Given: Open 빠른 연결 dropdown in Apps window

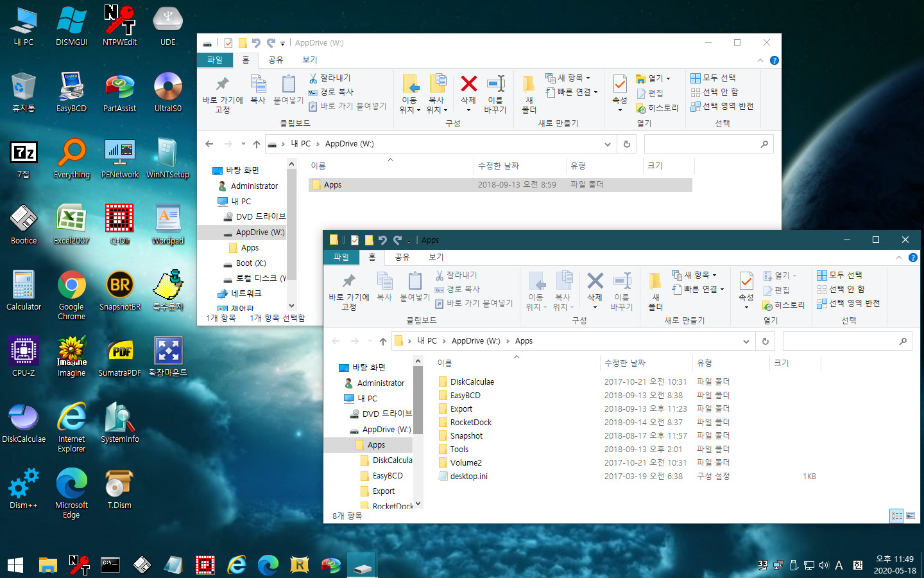Looking at the screenshot, I should (697, 289).
